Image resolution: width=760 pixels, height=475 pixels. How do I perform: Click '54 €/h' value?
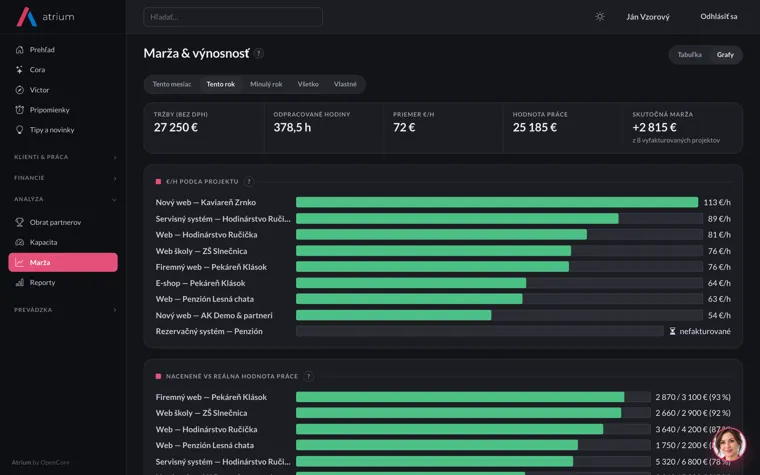(719, 316)
